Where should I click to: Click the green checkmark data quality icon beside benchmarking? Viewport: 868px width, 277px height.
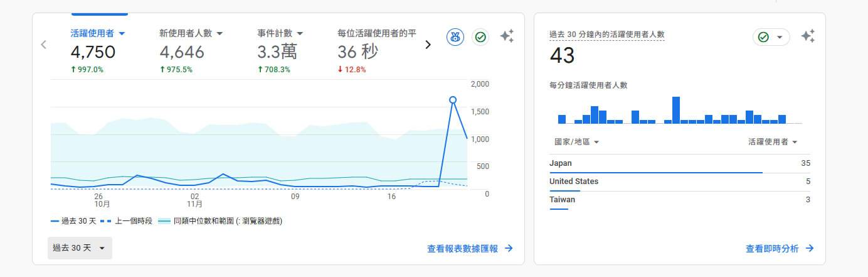(480, 37)
